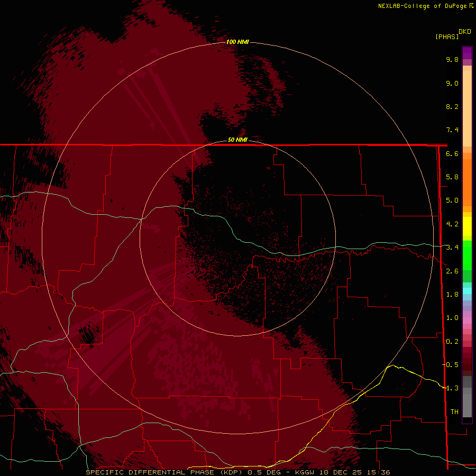Select the 0.2 scale value
Image resolution: width=476 pixels, height=476 pixels.
click(x=452, y=342)
